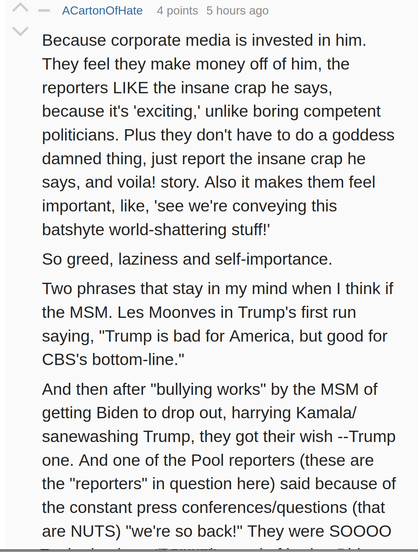Downvote the comment by ACartonOfHate

pos(20,31)
